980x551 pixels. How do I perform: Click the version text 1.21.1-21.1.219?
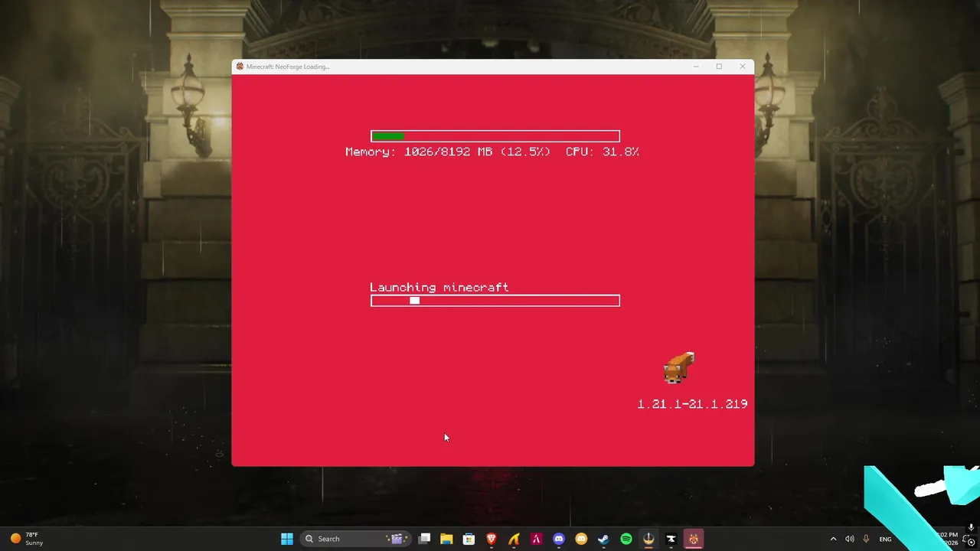tap(692, 404)
